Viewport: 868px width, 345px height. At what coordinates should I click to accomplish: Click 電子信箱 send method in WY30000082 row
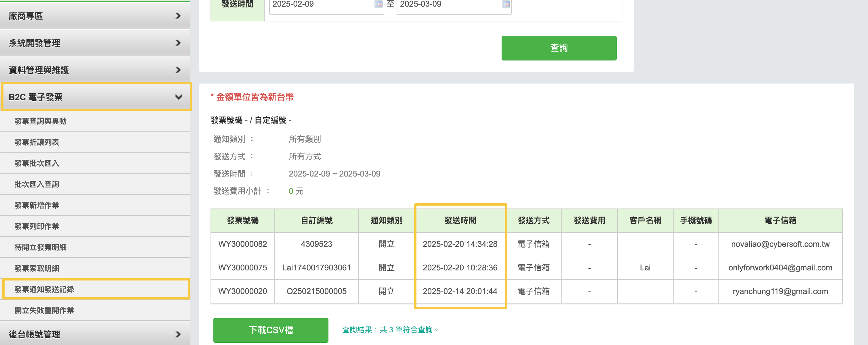(534, 244)
